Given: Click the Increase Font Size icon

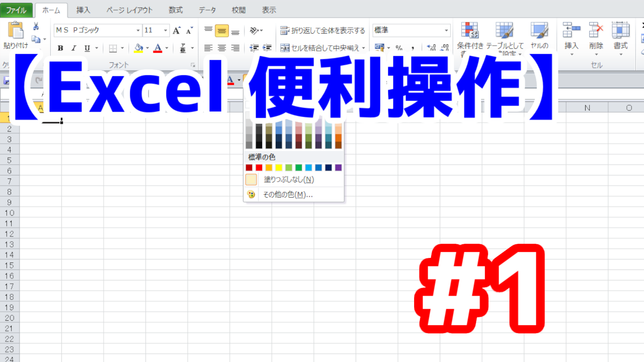Looking at the screenshot, I should pyautogui.click(x=176, y=31).
